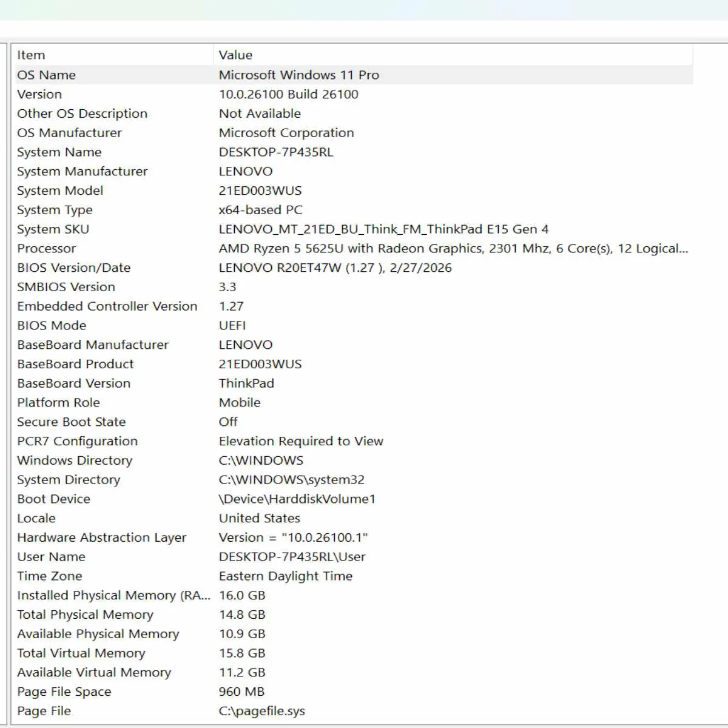Select Hardware Abstraction Layer row label
Image resolution: width=728 pixels, height=728 pixels.
102,538
